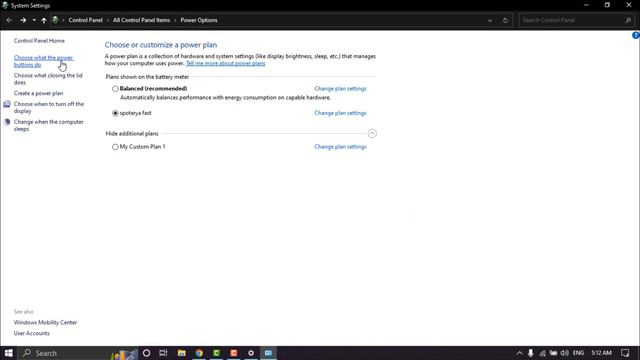Navigate to All Control Panel Items breadcrumb

(141, 20)
